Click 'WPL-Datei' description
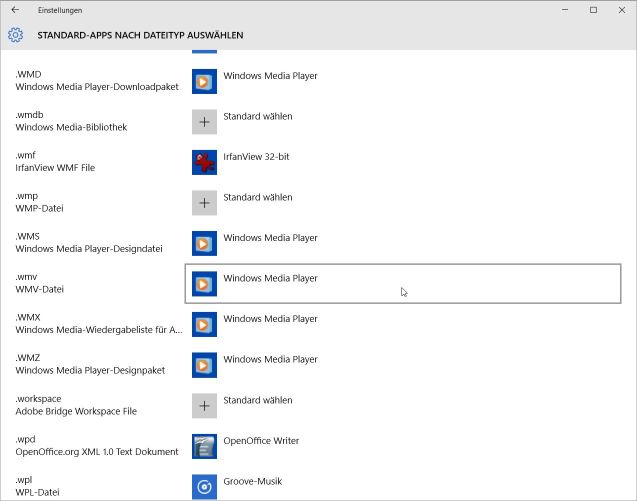 click(x=37, y=492)
